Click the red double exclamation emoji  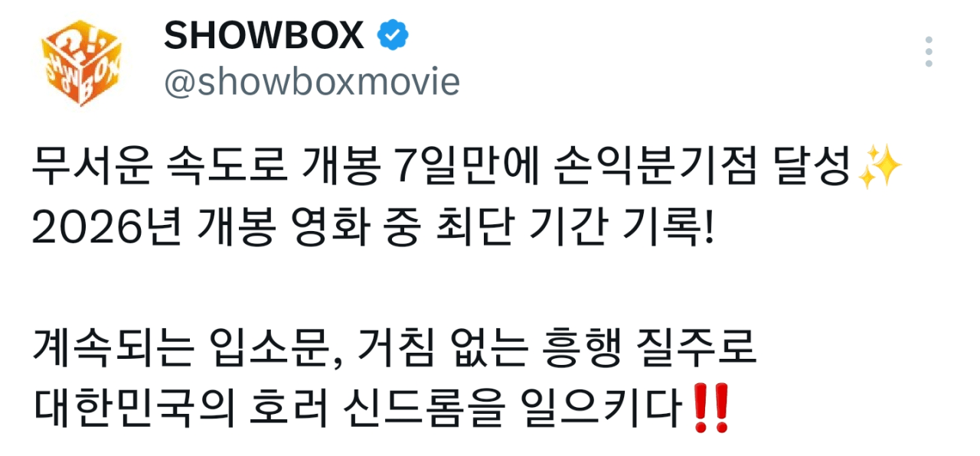pyautogui.click(x=709, y=410)
